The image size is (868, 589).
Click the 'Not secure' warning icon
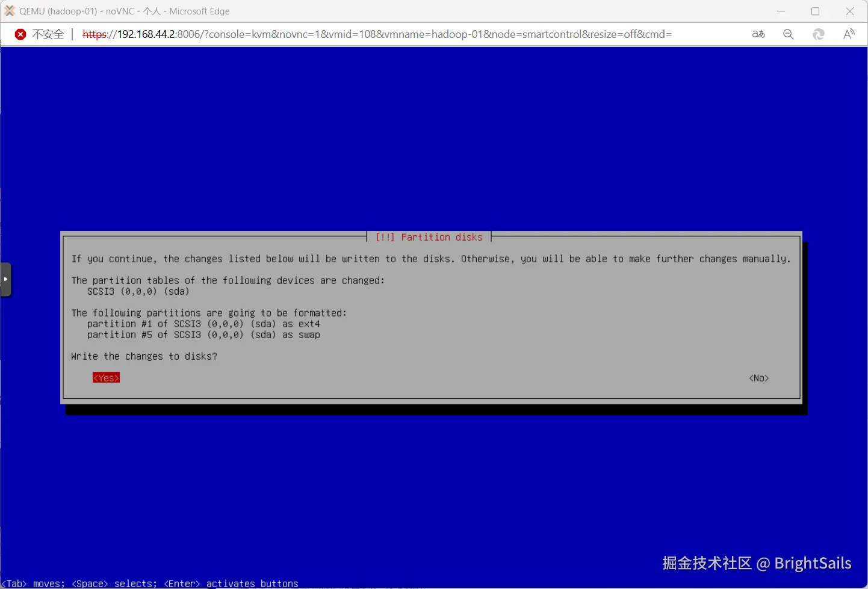coord(20,34)
